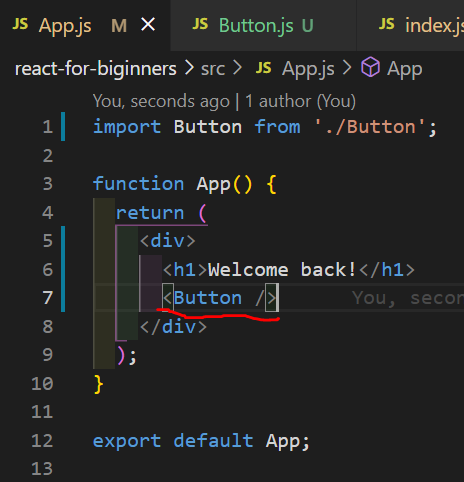Click the JS icon on index.js tab

pyautogui.click(x=387, y=24)
